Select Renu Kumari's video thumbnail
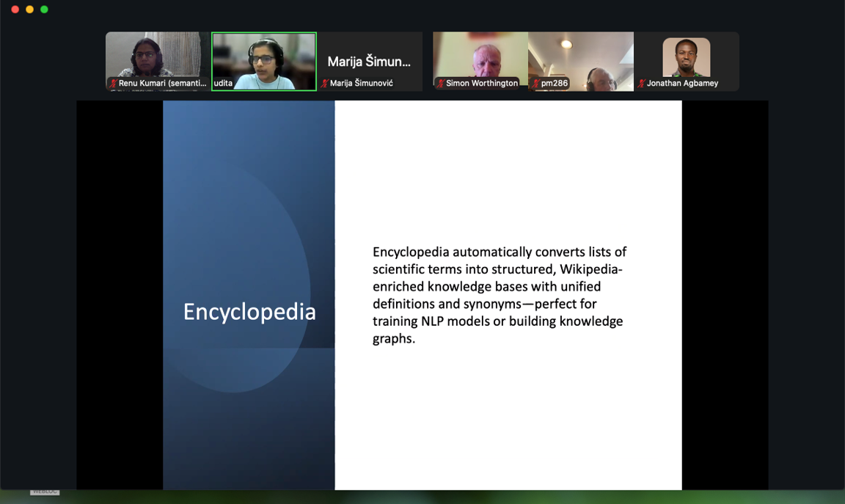The width and height of the screenshot is (845, 504). click(158, 62)
